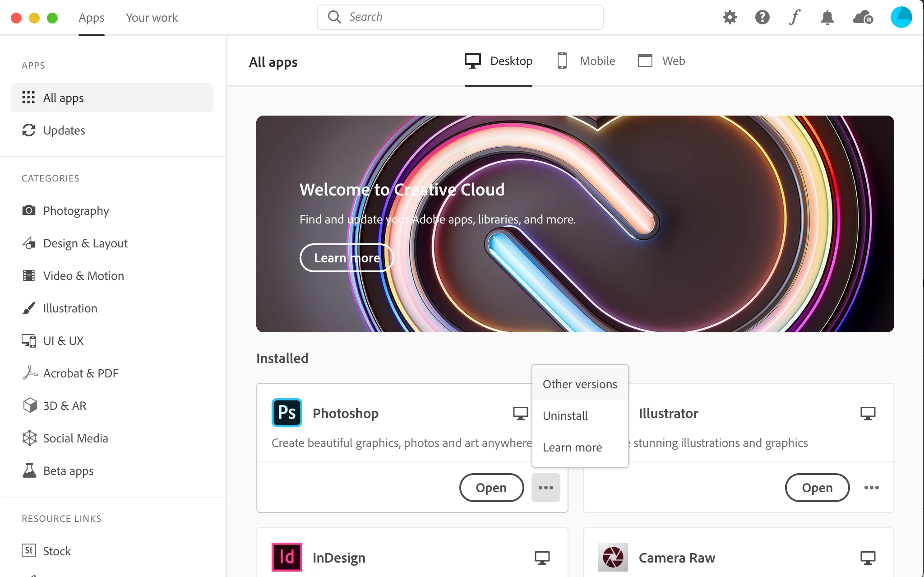Switch to the Web tab
Viewport: 924px width, 577px height.
pyautogui.click(x=661, y=61)
